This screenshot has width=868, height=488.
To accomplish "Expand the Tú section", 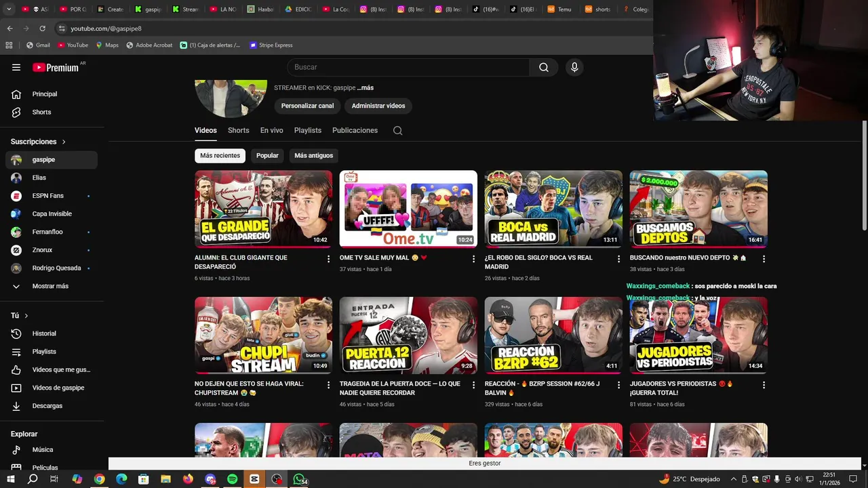I will click(20, 316).
